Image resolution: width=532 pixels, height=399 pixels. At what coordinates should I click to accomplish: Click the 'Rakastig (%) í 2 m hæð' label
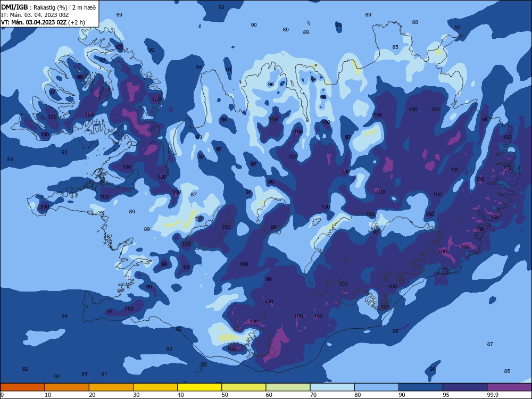65,7
